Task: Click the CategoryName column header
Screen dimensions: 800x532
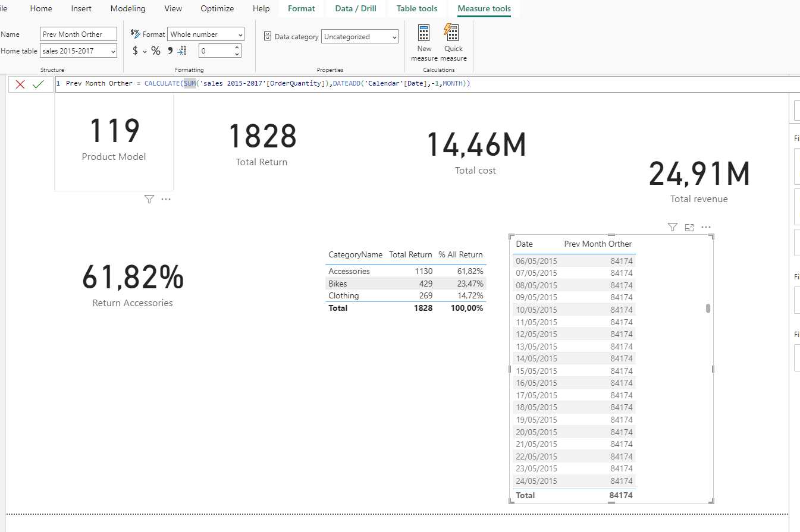Action: coord(355,254)
